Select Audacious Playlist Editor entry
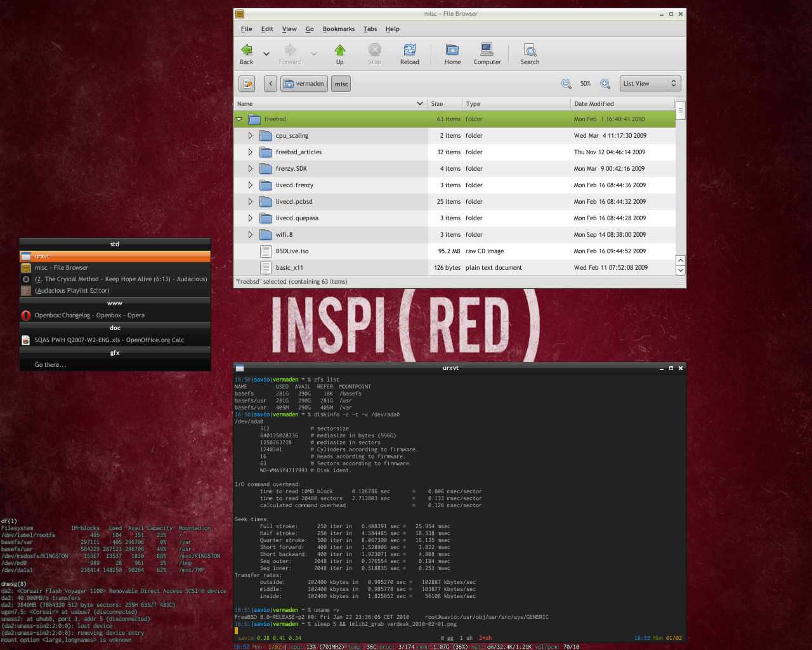This screenshot has width=812, height=650. click(115, 291)
